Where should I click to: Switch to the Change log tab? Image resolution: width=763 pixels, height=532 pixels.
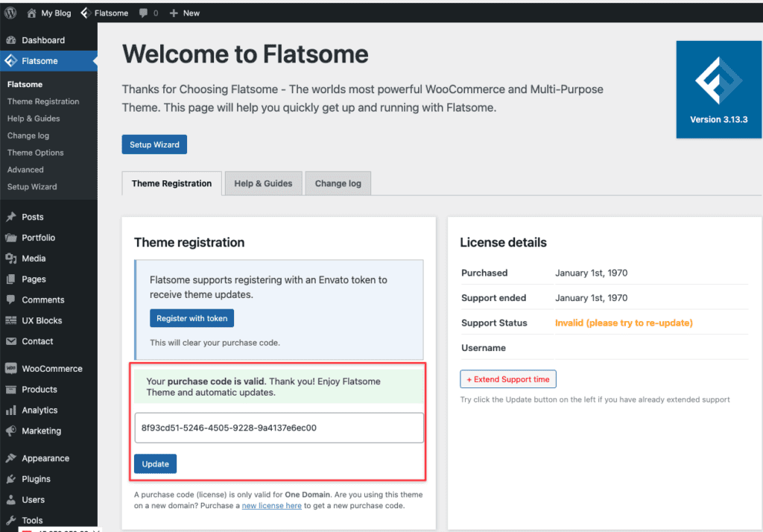[338, 183]
